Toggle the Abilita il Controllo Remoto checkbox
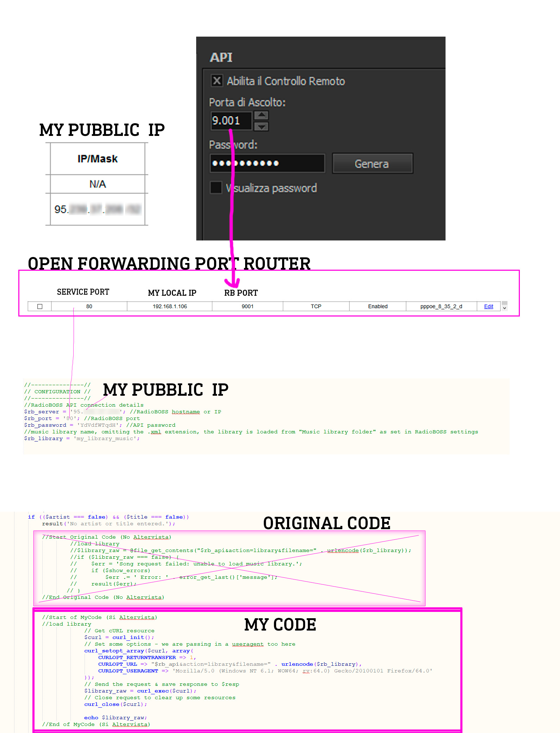This screenshot has height=733, width=560. click(x=217, y=81)
